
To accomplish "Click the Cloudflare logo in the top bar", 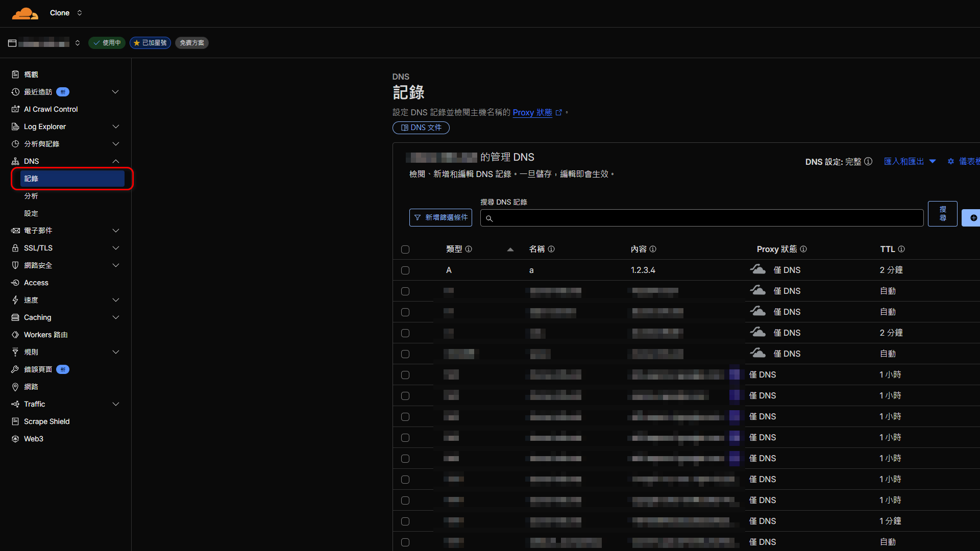I will tap(25, 13).
